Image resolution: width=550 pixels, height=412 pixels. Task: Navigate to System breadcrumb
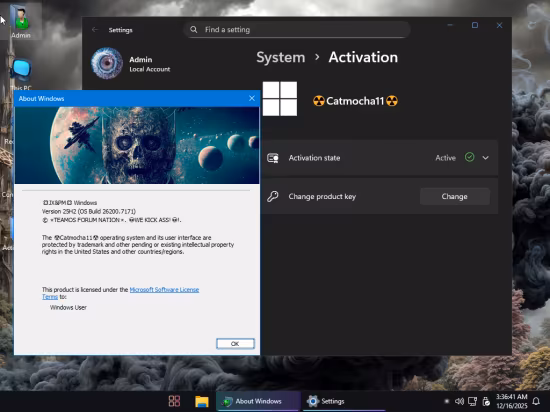(281, 57)
